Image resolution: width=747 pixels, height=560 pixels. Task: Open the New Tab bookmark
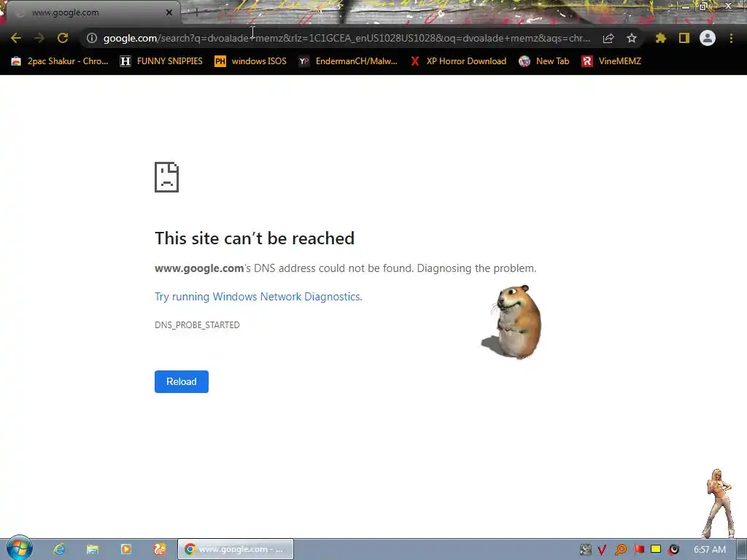(x=544, y=61)
